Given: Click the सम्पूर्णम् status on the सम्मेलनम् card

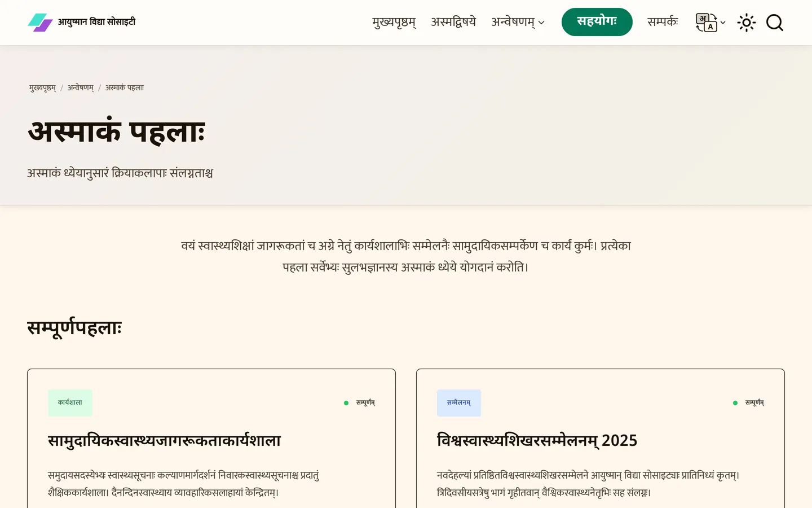Looking at the screenshot, I should coord(749,403).
